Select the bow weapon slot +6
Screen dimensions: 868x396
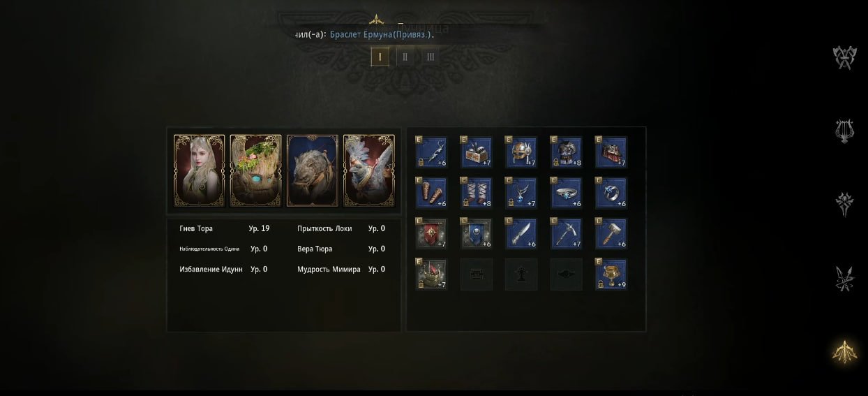[432, 152]
